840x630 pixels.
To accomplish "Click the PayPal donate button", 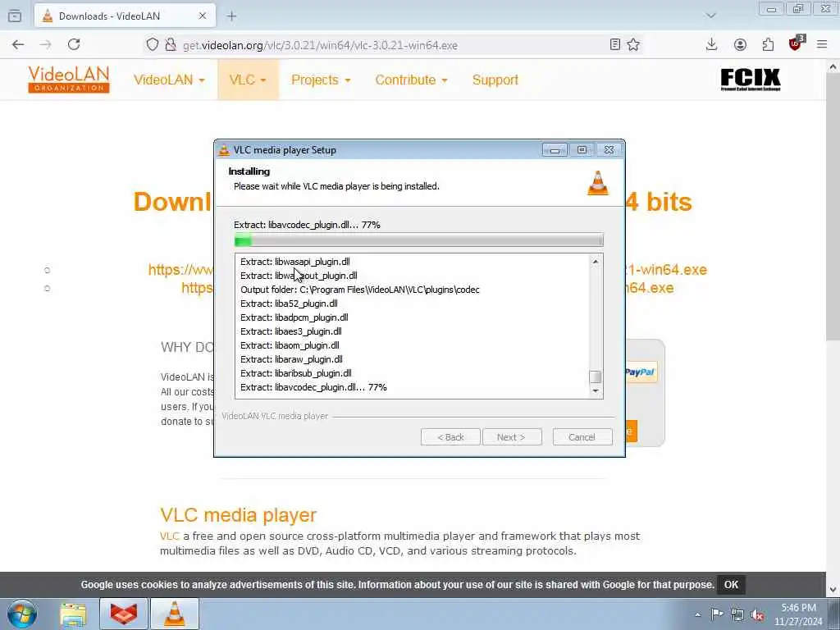I will (x=640, y=372).
